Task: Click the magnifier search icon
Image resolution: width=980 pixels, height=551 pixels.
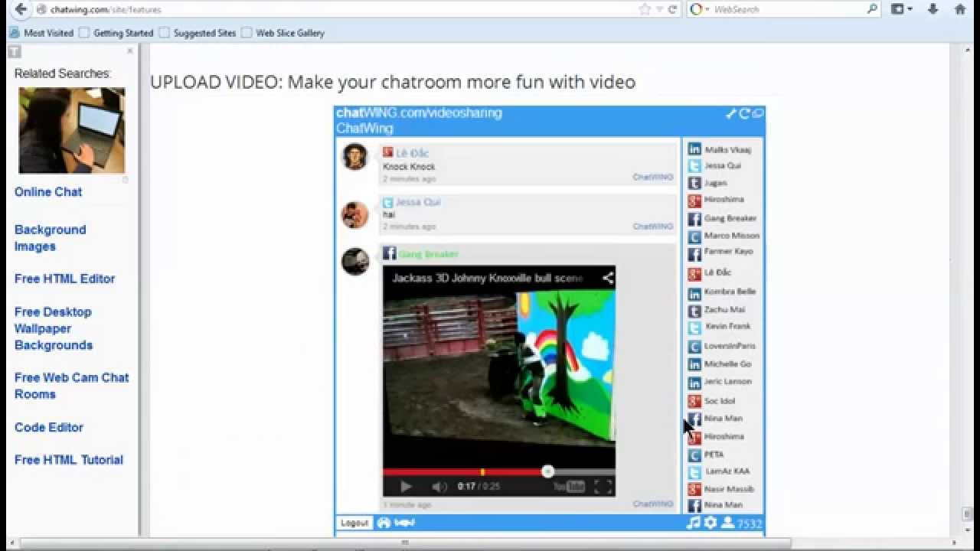Action: (x=872, y=9)
